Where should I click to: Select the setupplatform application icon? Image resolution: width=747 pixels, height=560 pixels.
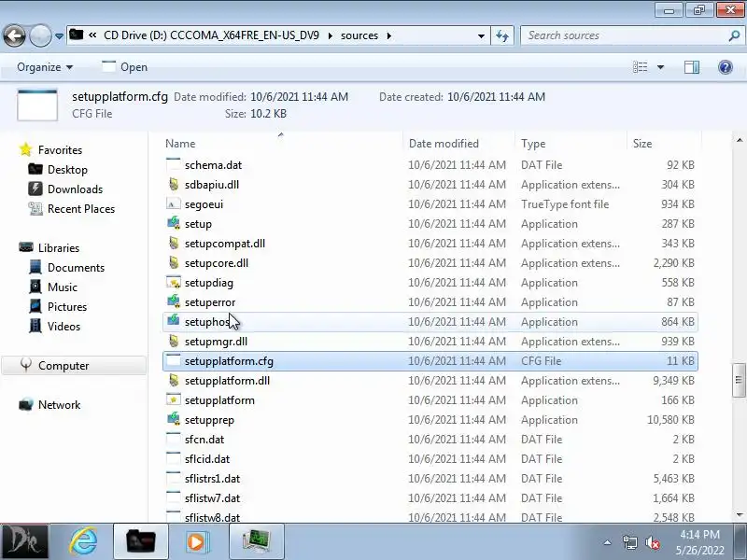coord(174,400)
